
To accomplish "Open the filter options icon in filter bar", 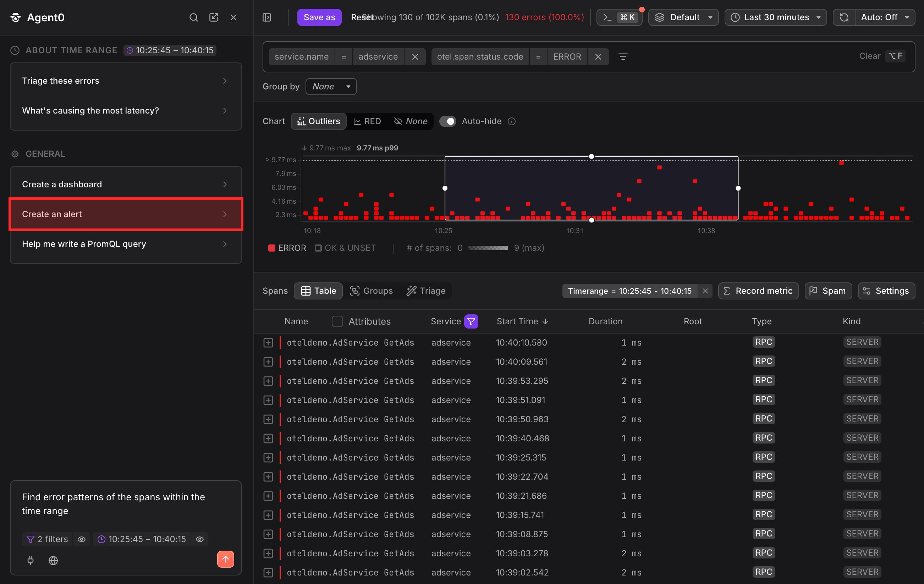I will [x=623, y=57].
